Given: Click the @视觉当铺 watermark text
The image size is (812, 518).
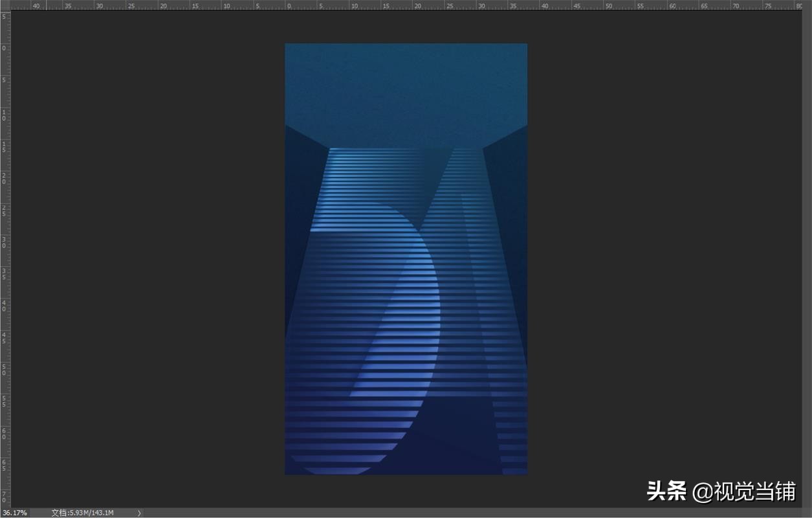Looking at the screenshot, I should tap(744, 491).
